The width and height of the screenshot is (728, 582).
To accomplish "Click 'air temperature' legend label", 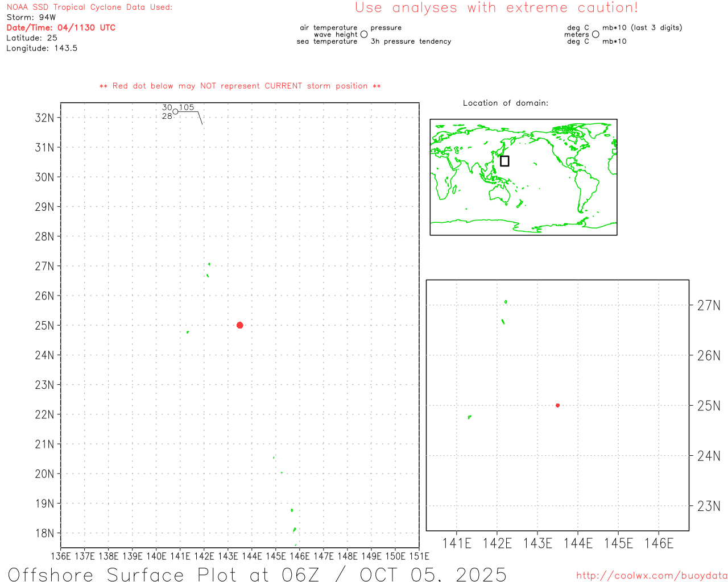I will [x=329, y=28].
